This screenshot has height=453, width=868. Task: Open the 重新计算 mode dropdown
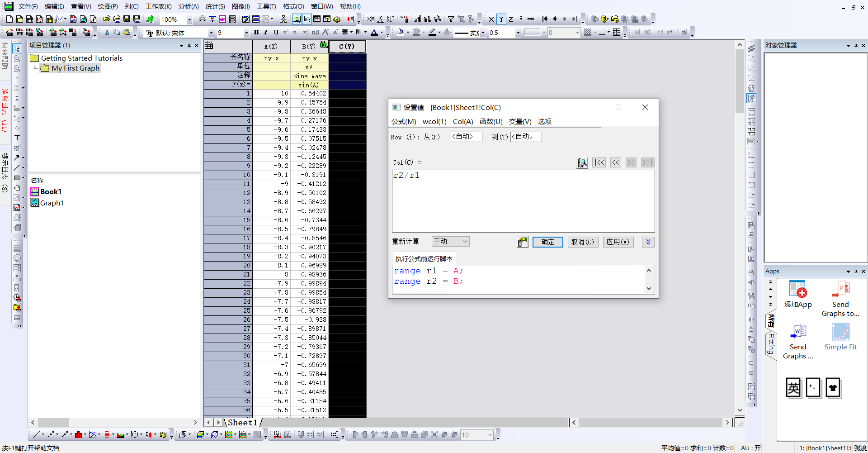pos(450,242)
